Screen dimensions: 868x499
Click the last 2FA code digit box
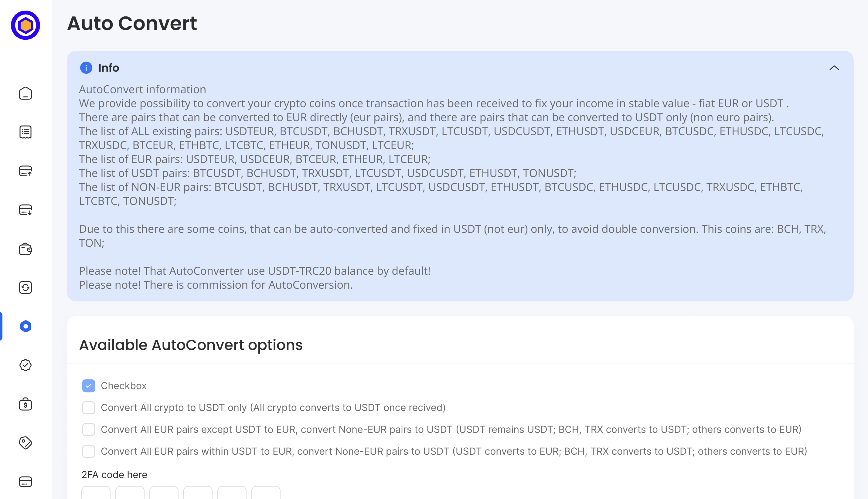pyautogui.click(x=266, y=493)
